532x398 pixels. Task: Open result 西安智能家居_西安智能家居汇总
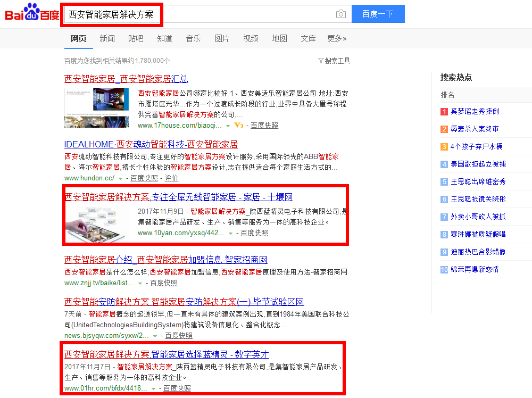point(126,79)
